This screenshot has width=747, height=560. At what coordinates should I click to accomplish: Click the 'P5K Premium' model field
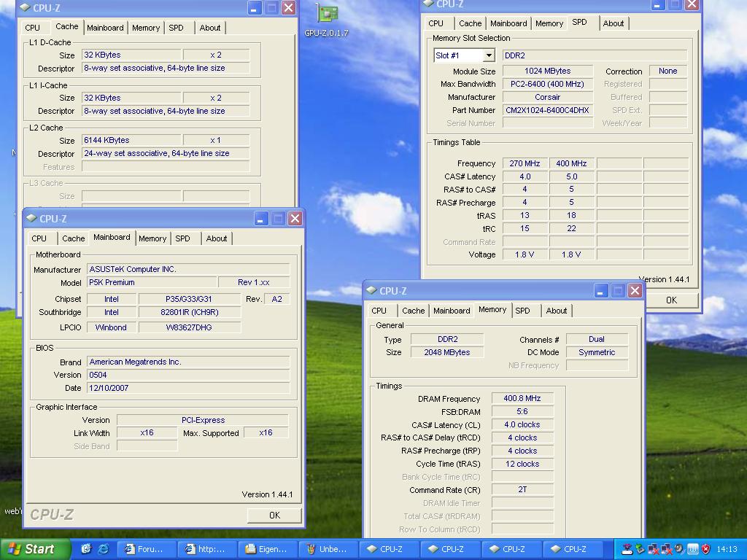coord(152,282)
